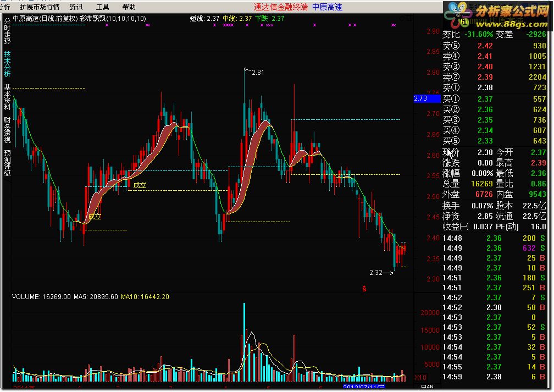Screen dimensions: 554x392
Task: Click the red $ marker under the chart
Action: click(364, 289)
